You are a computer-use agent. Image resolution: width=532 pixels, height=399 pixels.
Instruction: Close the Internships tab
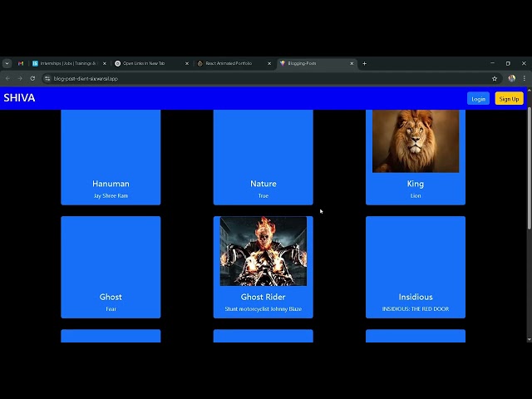pos(105,63)
